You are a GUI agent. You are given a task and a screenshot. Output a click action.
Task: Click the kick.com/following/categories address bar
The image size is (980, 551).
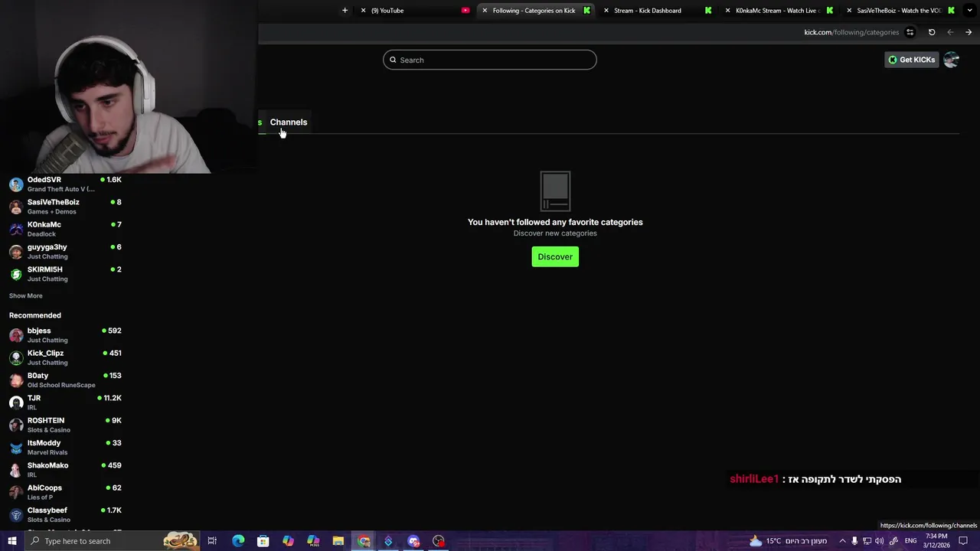pyautogui.click(x=851, y=32)
